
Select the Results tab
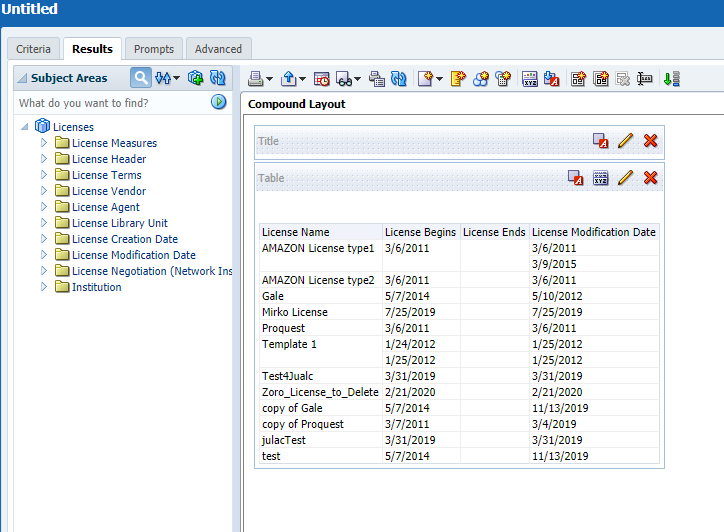[92, 49]
